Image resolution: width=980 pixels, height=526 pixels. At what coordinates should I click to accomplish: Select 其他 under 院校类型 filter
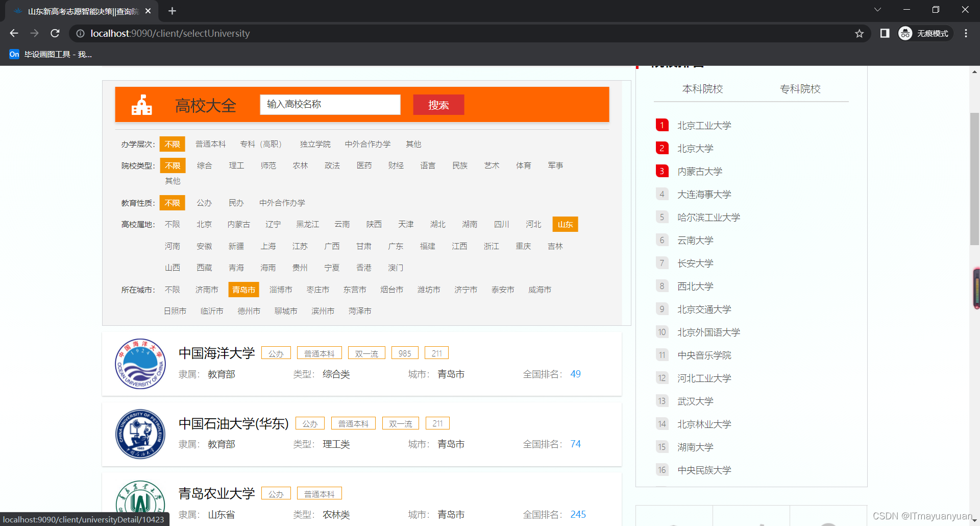(x=173, y=181)
